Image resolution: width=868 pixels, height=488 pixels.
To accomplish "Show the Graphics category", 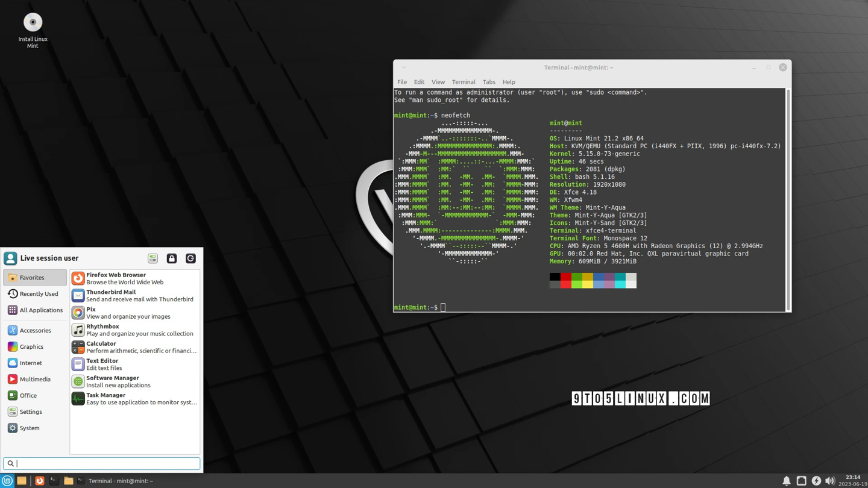I will pyautogui.click(x=35, y=346).
